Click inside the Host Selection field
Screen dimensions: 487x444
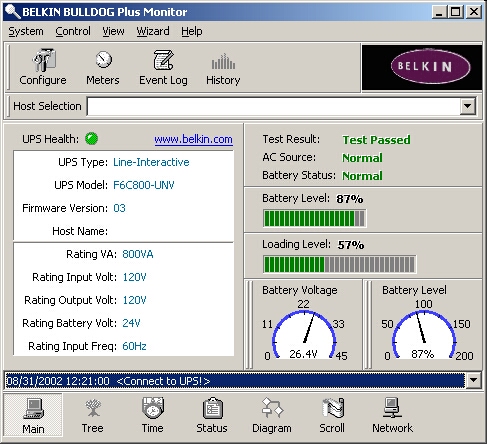[x=273, y=106]
